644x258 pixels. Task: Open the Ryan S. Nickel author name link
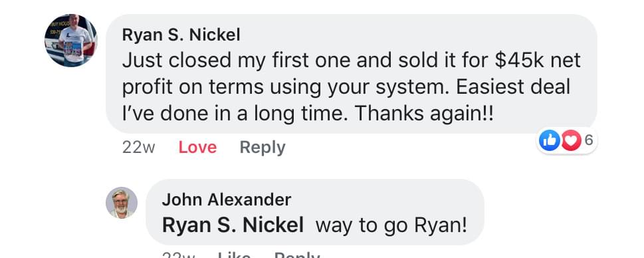[x=181, y=35]
